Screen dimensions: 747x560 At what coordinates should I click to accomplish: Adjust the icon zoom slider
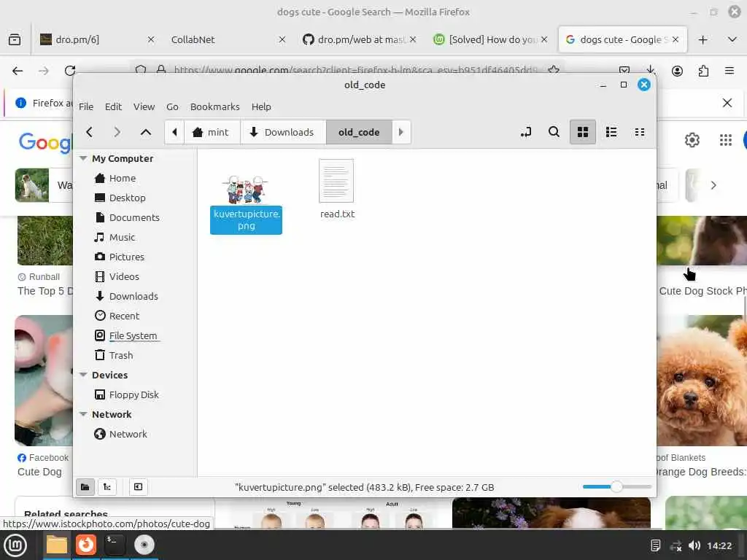pos(616,486)
